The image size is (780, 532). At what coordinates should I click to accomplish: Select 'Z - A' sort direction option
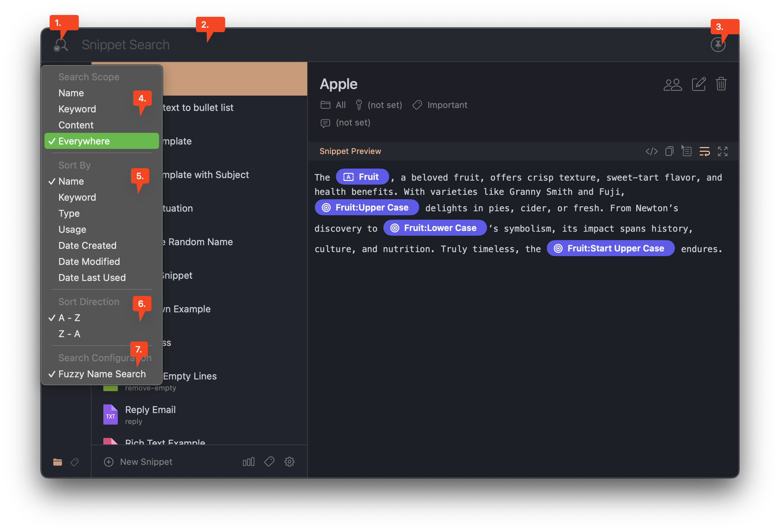69,333
